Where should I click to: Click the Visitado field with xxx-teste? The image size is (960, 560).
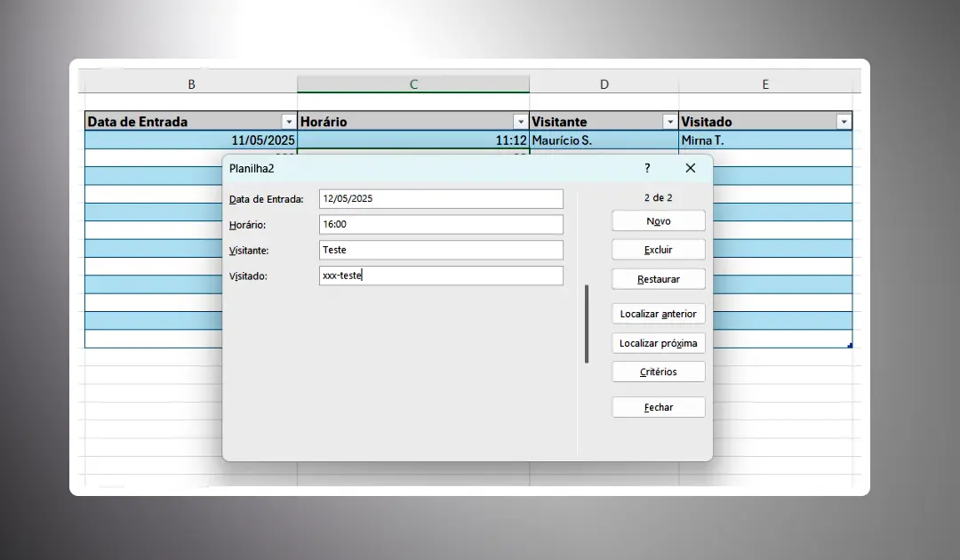(441, 276)
